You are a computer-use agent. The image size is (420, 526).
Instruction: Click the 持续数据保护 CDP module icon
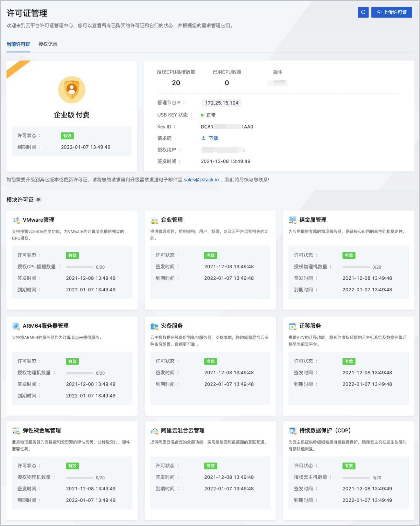click(x=292, y=431)
